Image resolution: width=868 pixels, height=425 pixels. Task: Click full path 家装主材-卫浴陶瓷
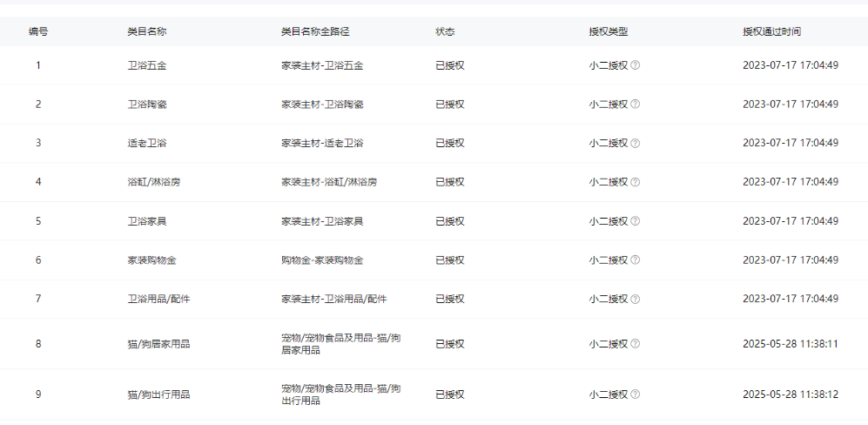pyautogui.click(x=322, y=105)
